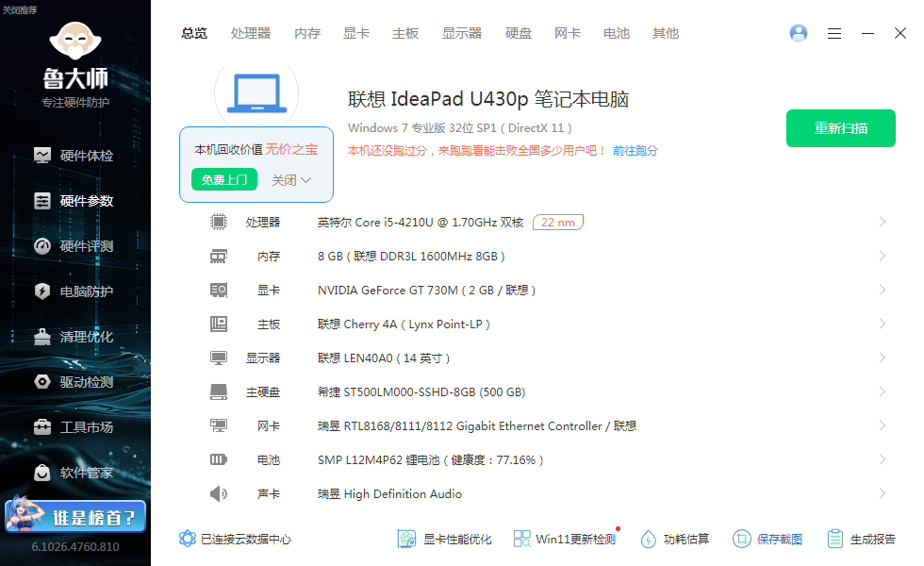Open 功耗估算 power estimate
The image size is (924, 566).
click(x=675, y=539)
